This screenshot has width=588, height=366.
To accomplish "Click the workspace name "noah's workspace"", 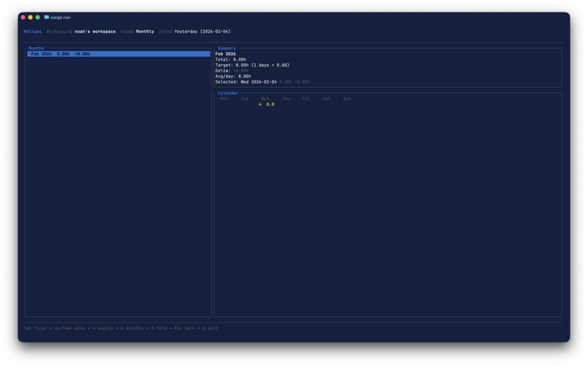I will click(x=95, y=31).
